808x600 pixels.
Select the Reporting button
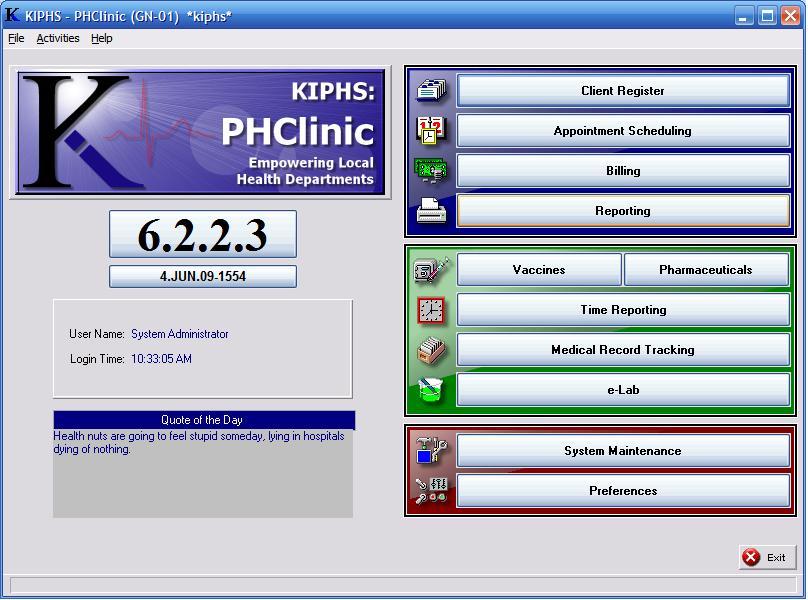(622, 210)
